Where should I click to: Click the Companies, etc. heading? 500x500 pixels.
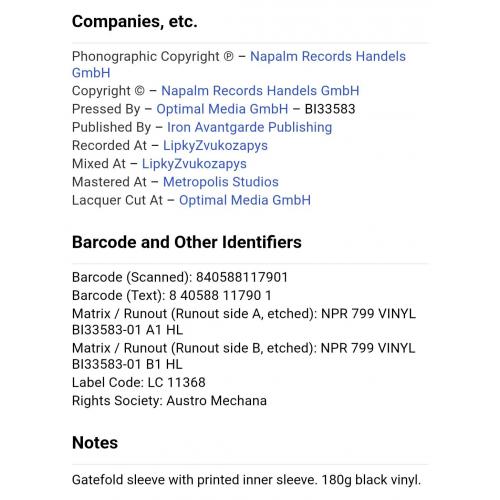tap(135, 22)
